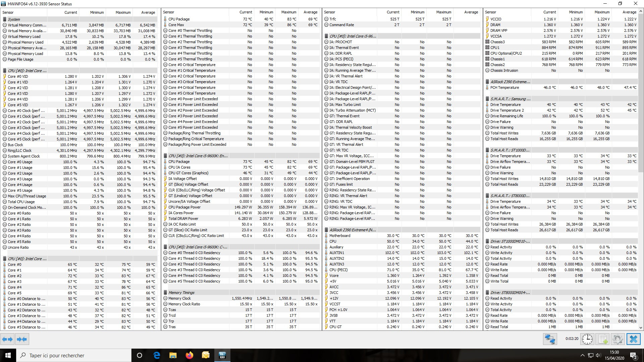
Task: Open the Windows notification center
Action: click(634, 355)
